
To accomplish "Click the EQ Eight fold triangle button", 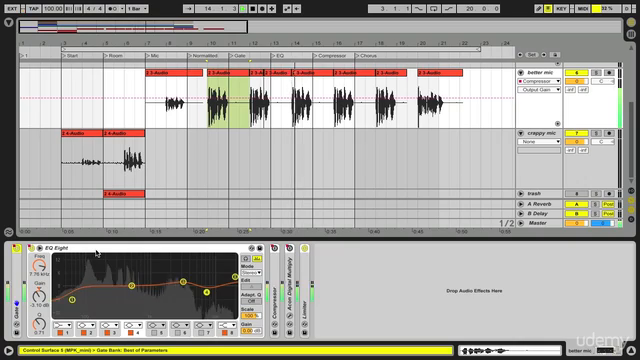I will click(x=40, y=248).
